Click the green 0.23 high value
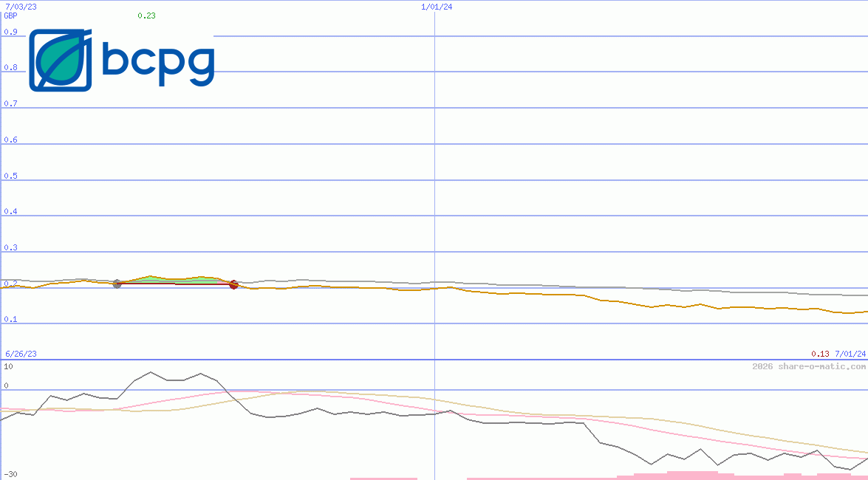 point(147,16)
